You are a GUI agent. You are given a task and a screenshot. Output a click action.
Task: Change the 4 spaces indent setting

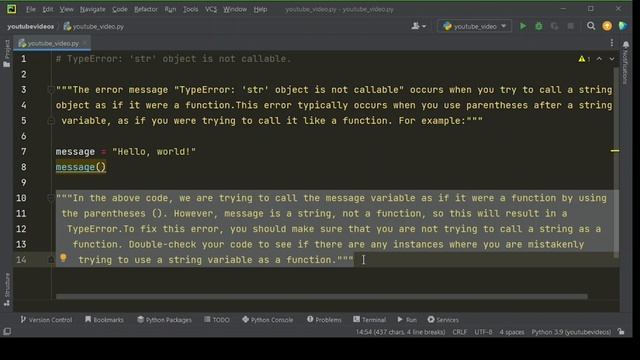tap(512, 332)
